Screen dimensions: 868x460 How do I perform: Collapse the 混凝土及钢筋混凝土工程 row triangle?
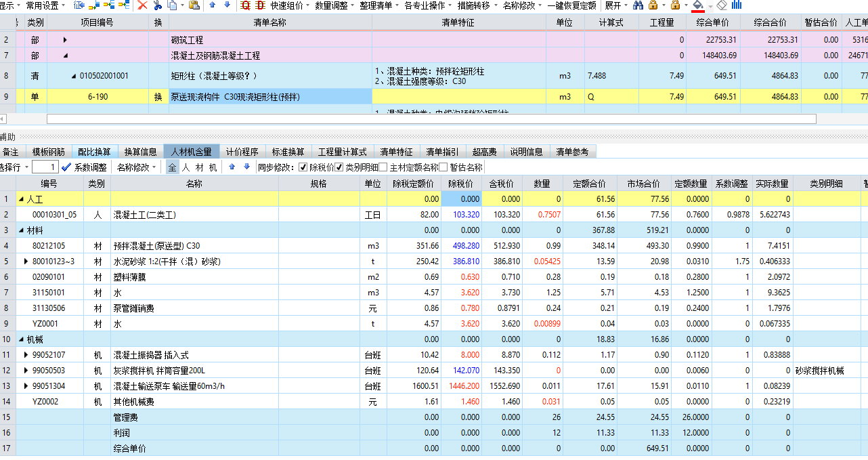coord(66,56)
